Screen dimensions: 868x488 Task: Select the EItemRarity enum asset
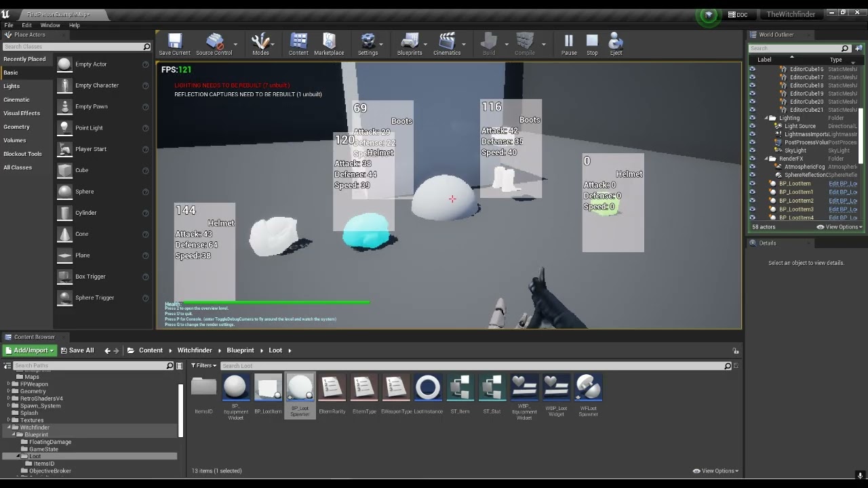332,394
